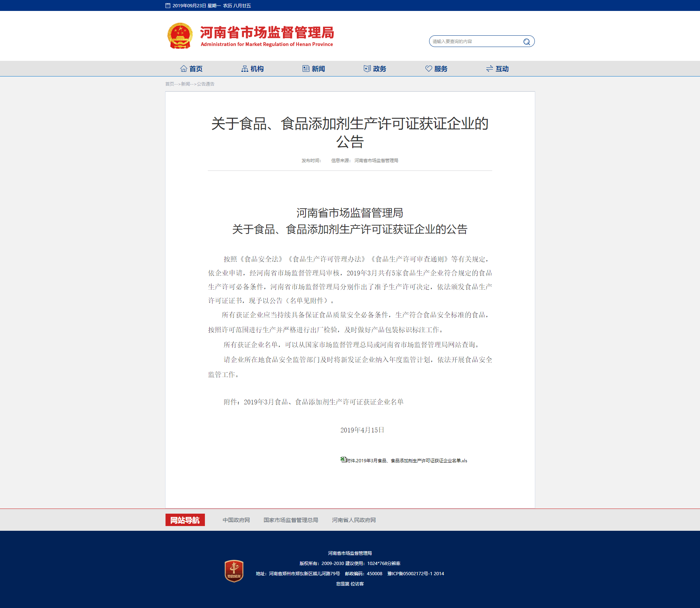The image size is (700, 608).
Task: Open the 公告通告 breadcrumb link
Action: (x=205, y=84)
